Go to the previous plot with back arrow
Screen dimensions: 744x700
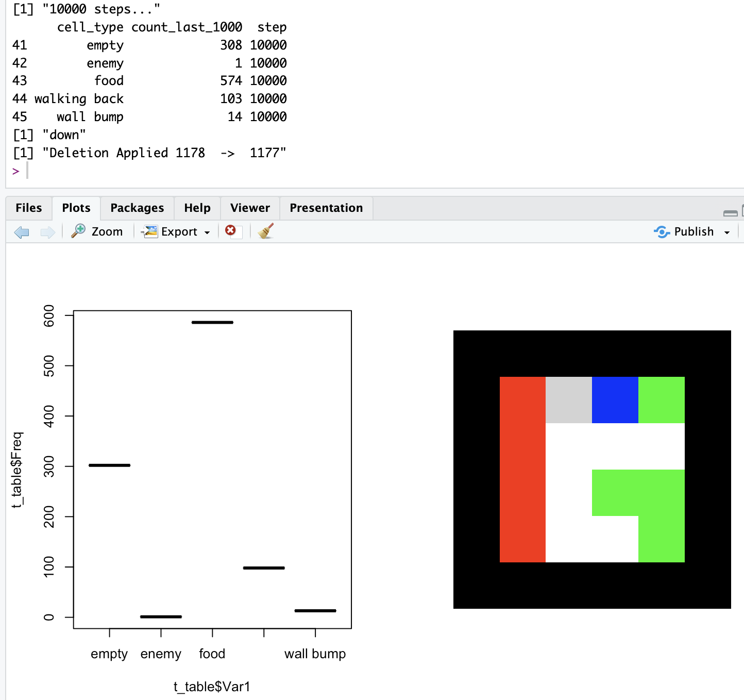pyautogui.click(x=22, y=232)
